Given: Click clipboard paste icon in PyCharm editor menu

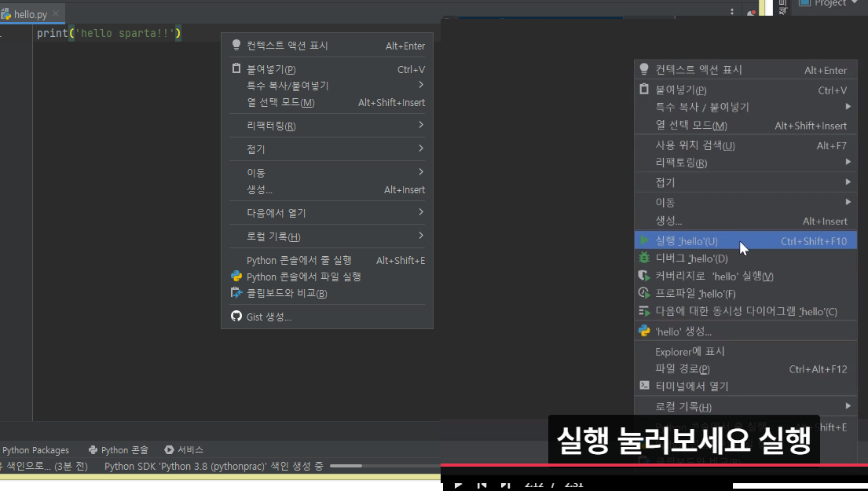Looking at the screenshot, I should pos(236,68).
